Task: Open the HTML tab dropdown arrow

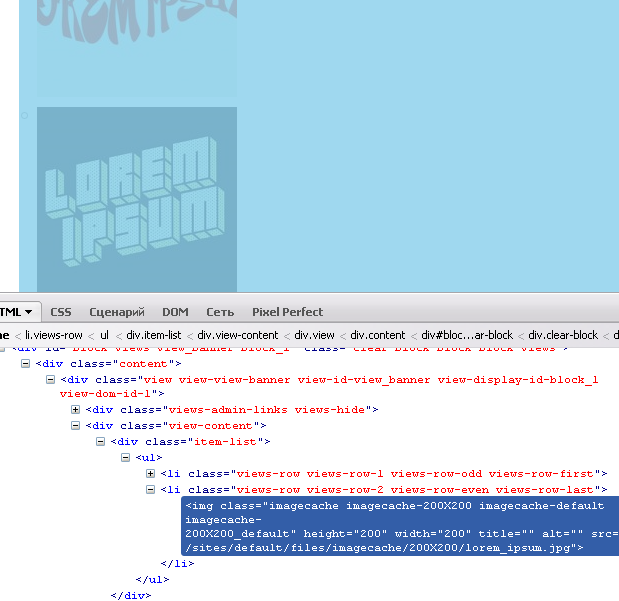Action: pos(28,312)
